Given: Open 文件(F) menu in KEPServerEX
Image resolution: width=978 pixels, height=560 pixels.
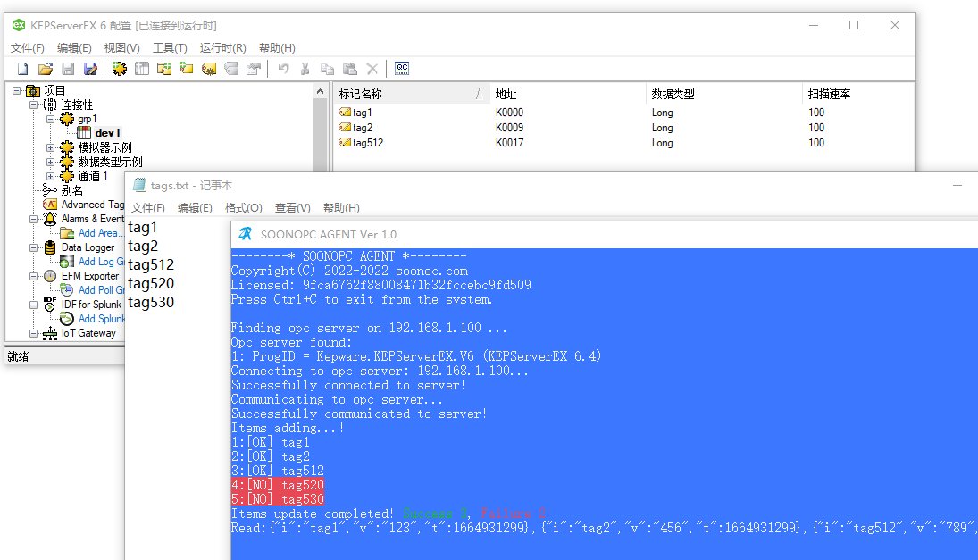Looking at the screenshot, I should click(28, 48).
